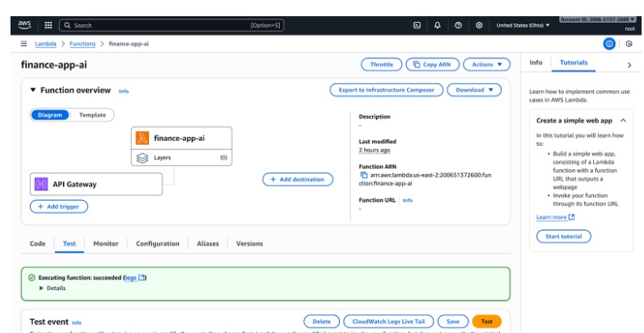
Task: Go to the Functions breadcrumb link
Action: [x=83, y=44]
